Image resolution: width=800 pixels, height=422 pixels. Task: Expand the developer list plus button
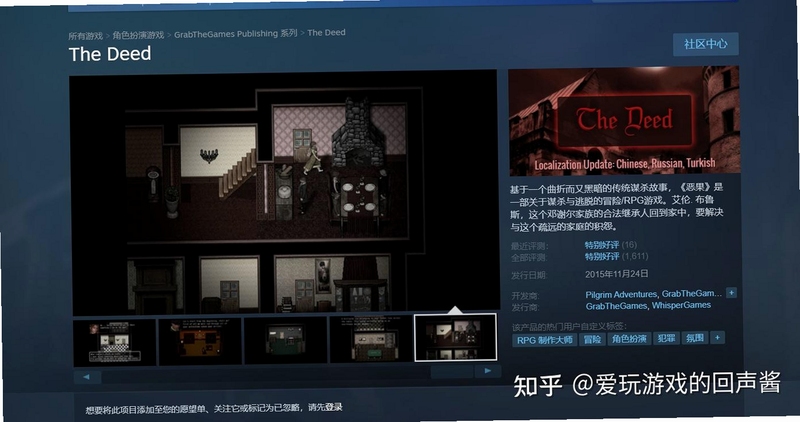pos(731,292)
